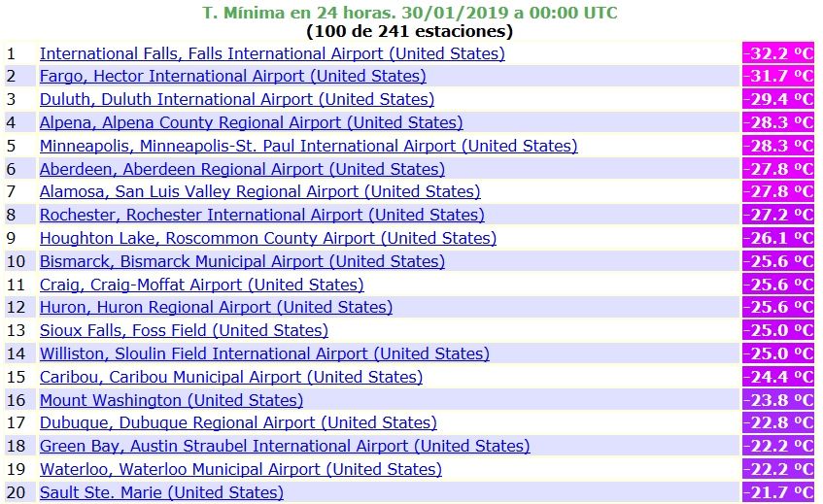Screen dimensions: 823x504
Task: Select the Houghton Lake, Roscommon County link
Action: coord(267,238)
